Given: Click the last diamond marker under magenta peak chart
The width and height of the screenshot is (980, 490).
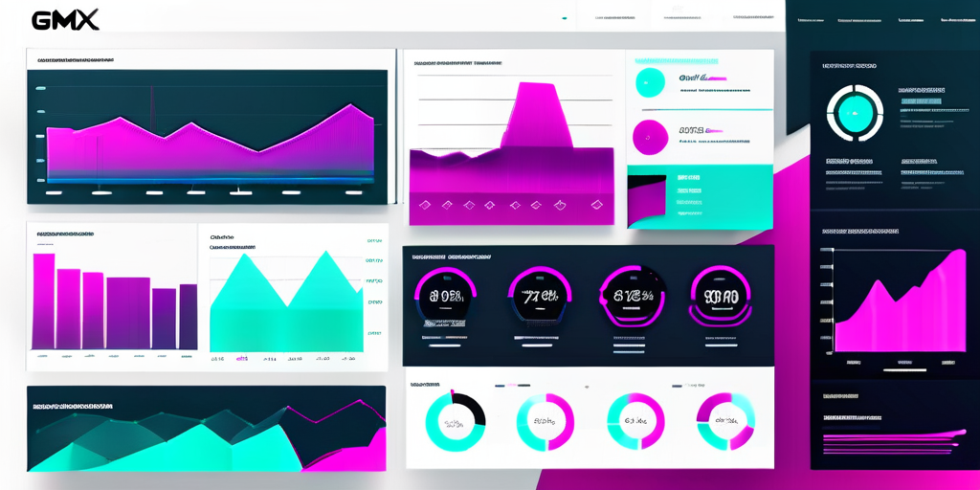Looking at the screenshot, I should [x=597, y=204].
